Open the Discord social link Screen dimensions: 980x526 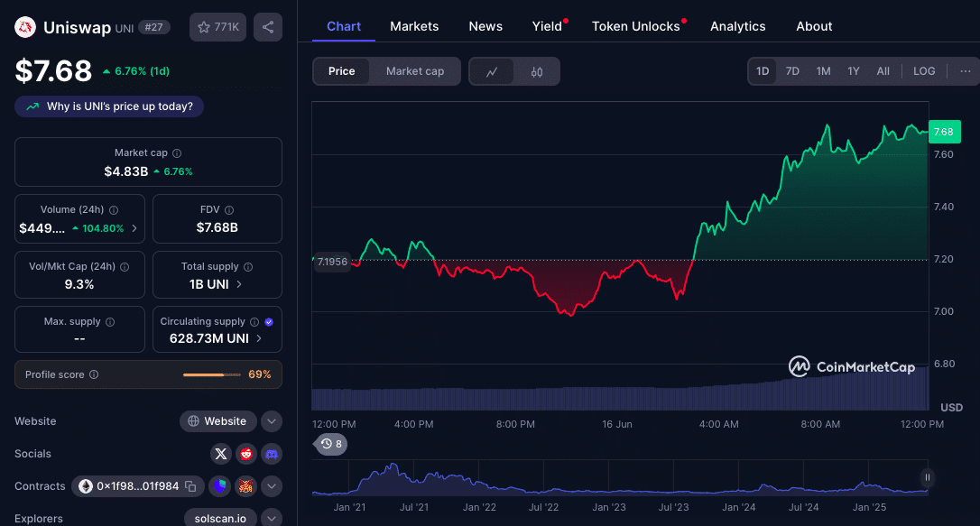pyautogui.click(x=272, y=454)
